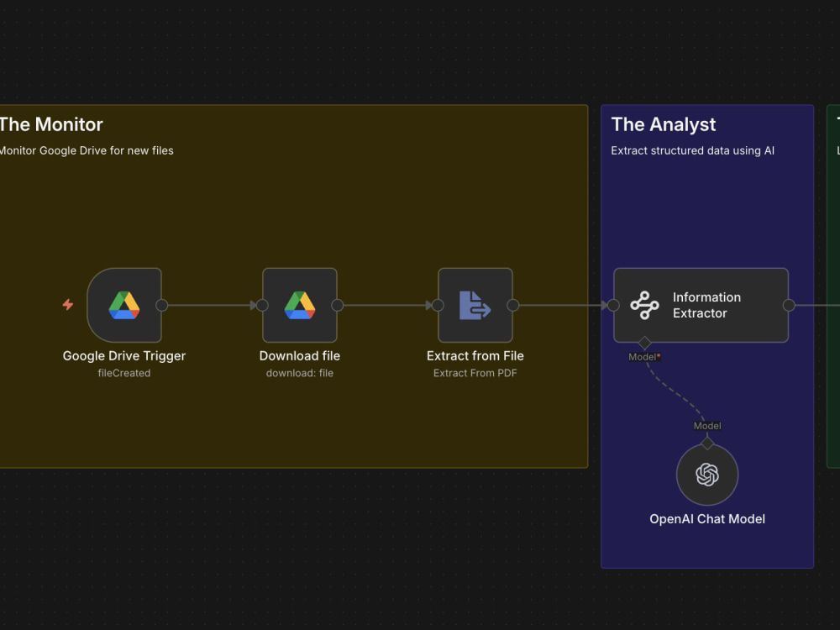Open the Information Extractor node

point(701,306)
